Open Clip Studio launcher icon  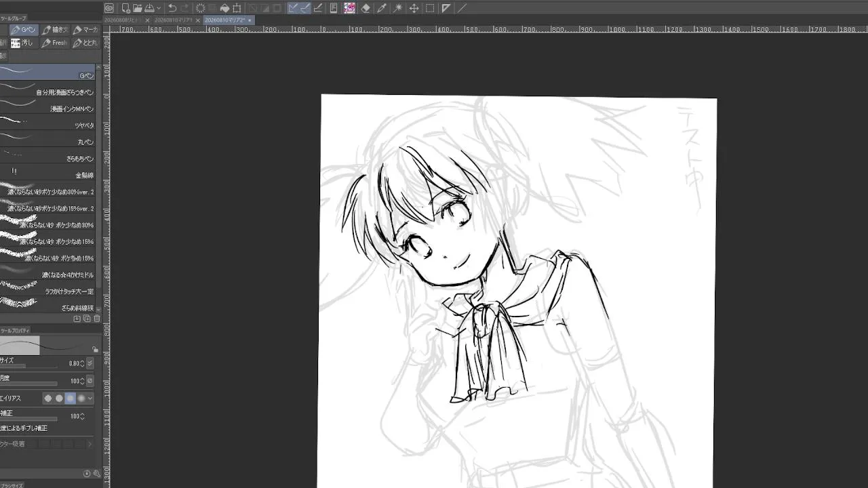click(109, 8)
